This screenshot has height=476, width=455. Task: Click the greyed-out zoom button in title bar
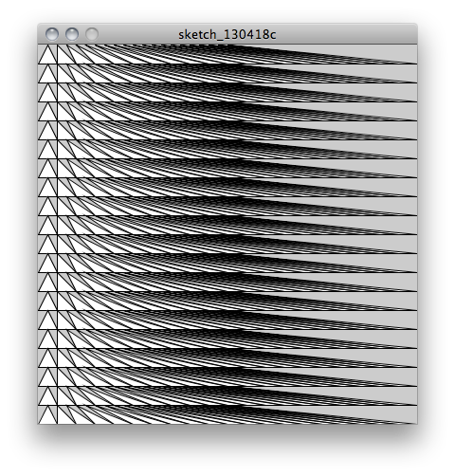coord(92,34)
